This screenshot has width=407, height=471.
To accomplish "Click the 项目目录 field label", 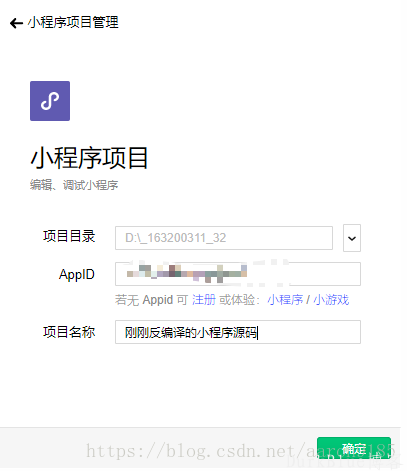I will 69,236.
